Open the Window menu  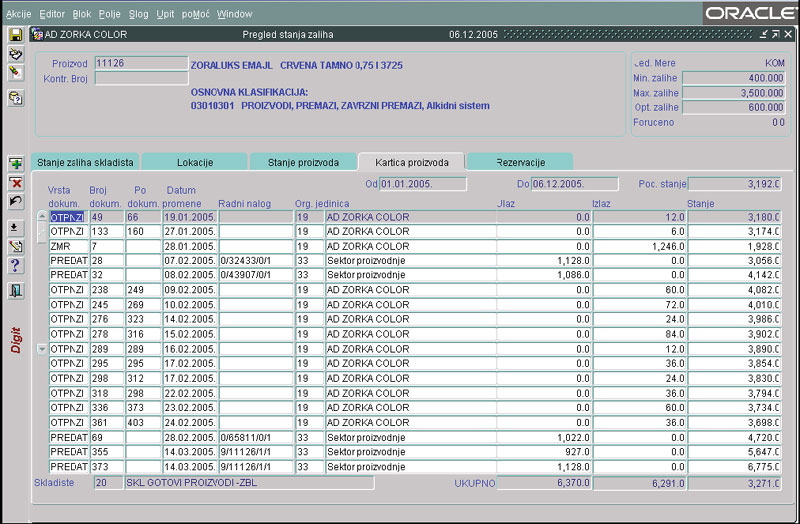tap(235, 14)
